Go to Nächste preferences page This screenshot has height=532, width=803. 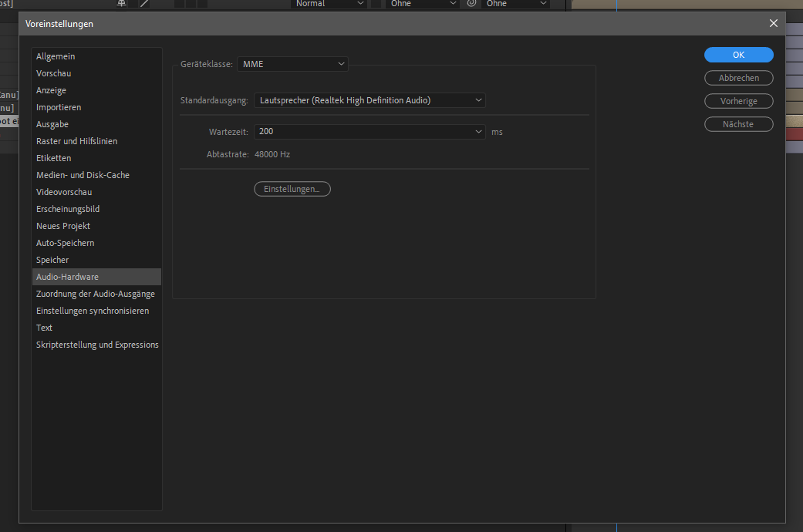coord(738,124)
